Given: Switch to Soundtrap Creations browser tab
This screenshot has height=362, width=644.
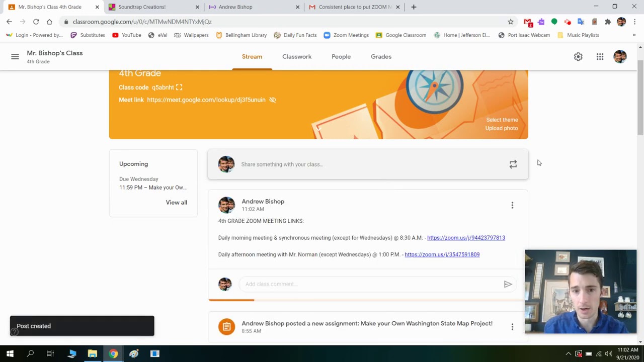Looking at the screenshot, I should pyautogui.click(x=152, y=7).
